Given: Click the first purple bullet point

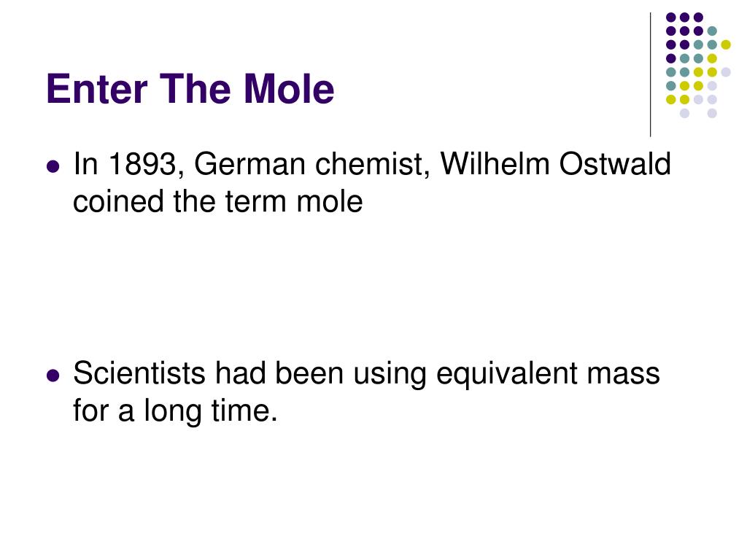Looking at the screenshot, I should (x=53, y=167).
